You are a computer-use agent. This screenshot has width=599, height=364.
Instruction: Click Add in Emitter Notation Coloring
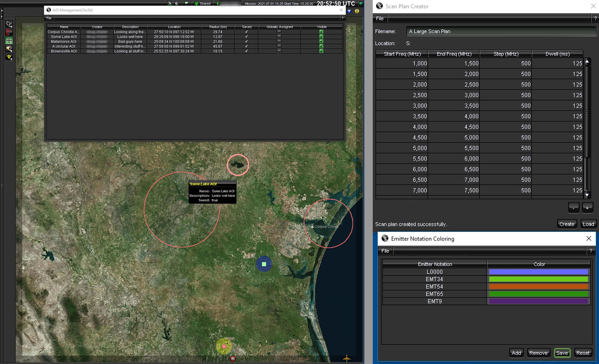(x=517, y=353)
